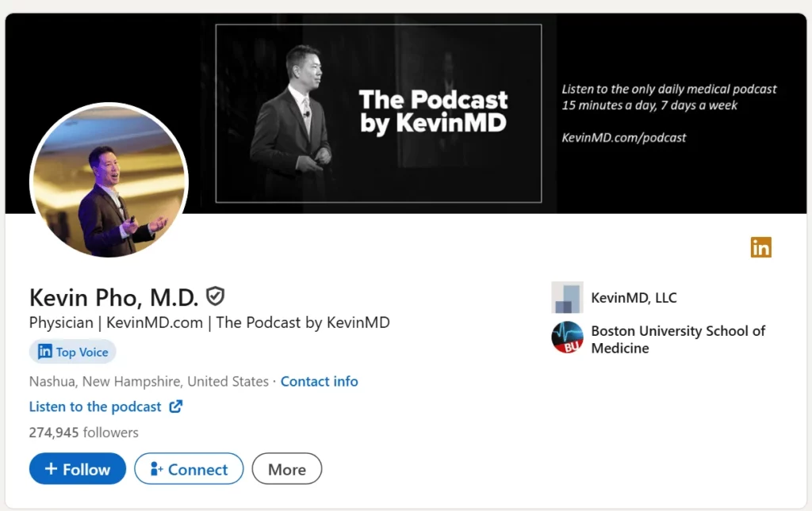Click the Kevin Pho, M.D. profile name
The width and height of the screenshot is (812, 511).
coord(113,297)
